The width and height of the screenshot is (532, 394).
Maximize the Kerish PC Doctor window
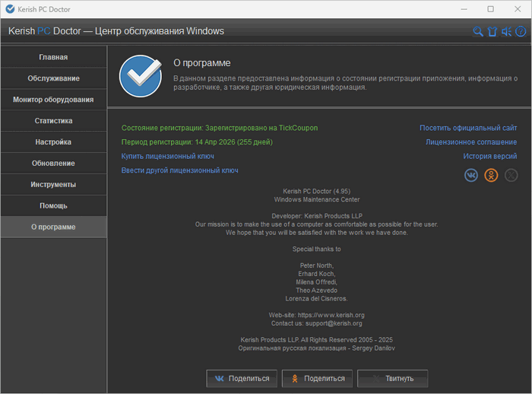[x=491, y=9]
